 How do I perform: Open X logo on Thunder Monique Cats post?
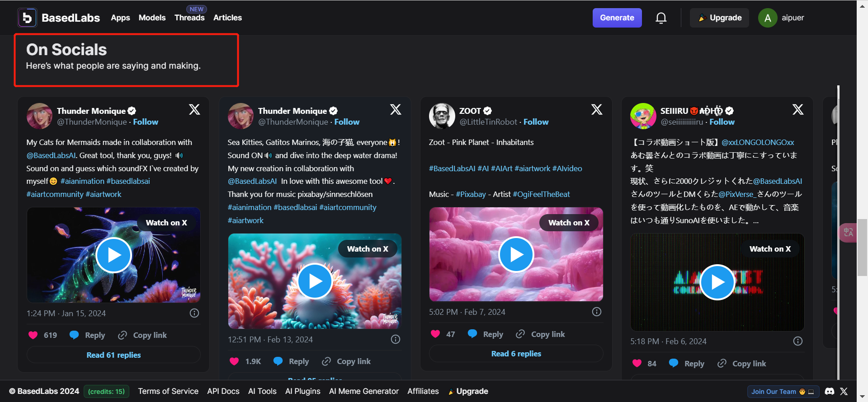[x=194, y=109]
